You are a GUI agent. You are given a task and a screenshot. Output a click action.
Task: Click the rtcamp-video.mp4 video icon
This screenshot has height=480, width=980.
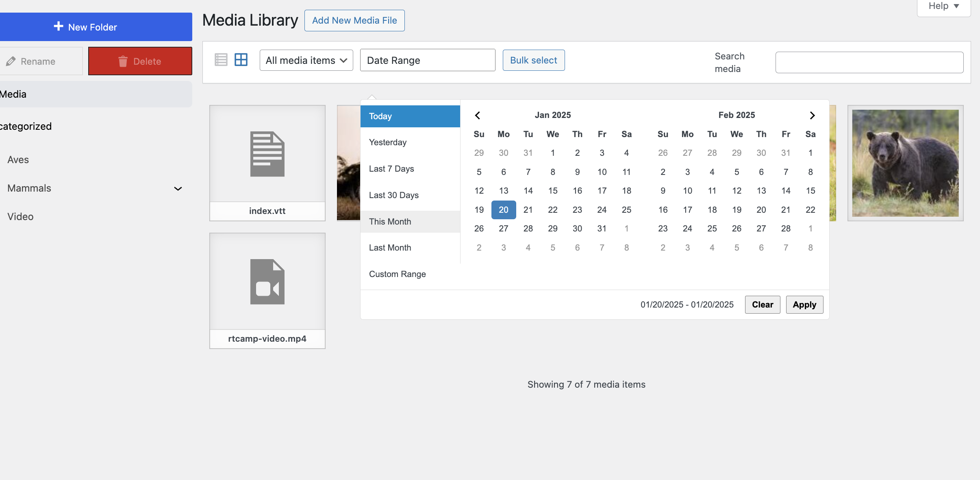267,282
